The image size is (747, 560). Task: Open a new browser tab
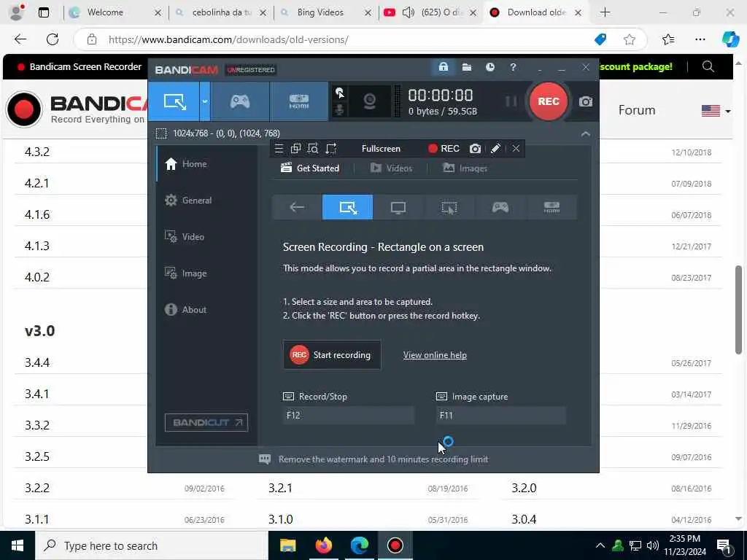click(x=605, y=12)
